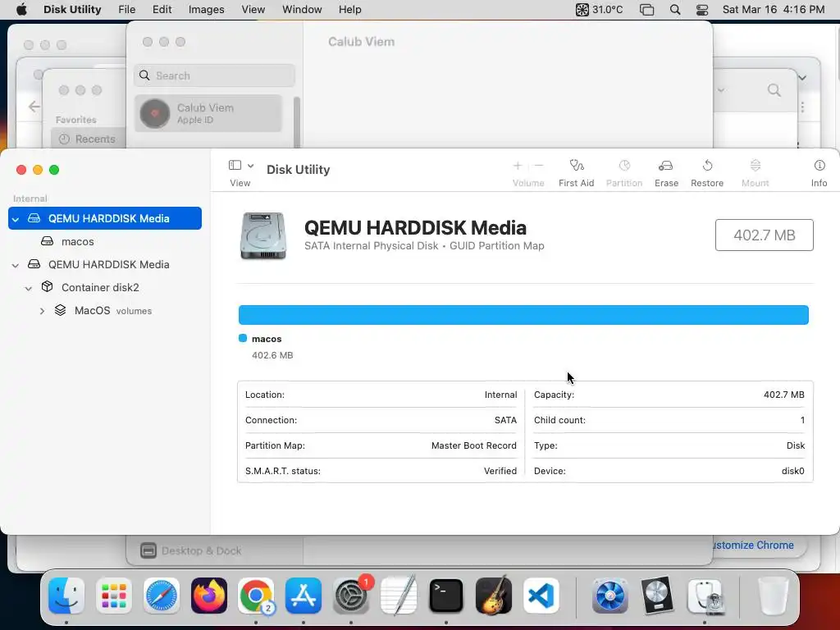The width and height of the screenshot is (840, 630).
Task: Expand the MacOS volumes group
Action: point(42,311)
